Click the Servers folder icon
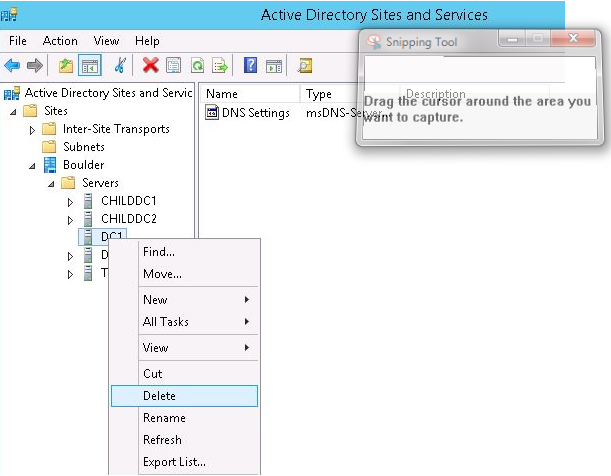 [x=68, y=183]
